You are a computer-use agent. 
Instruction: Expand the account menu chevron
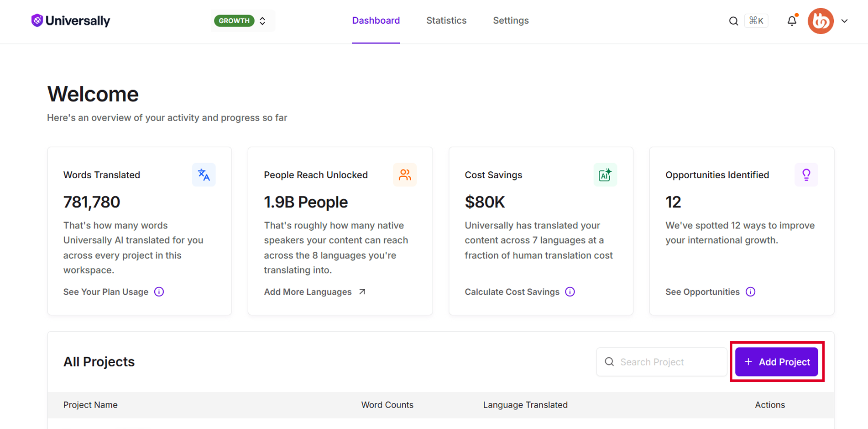coord(844,21)
